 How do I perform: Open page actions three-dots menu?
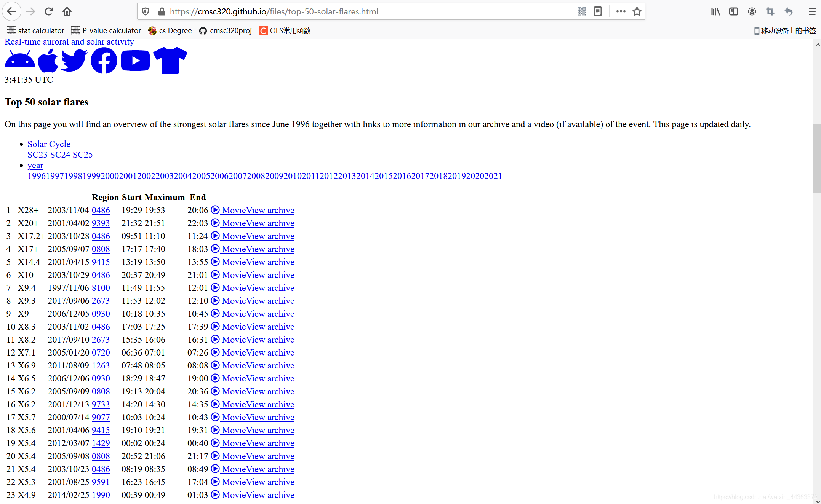tap(621, 11)
